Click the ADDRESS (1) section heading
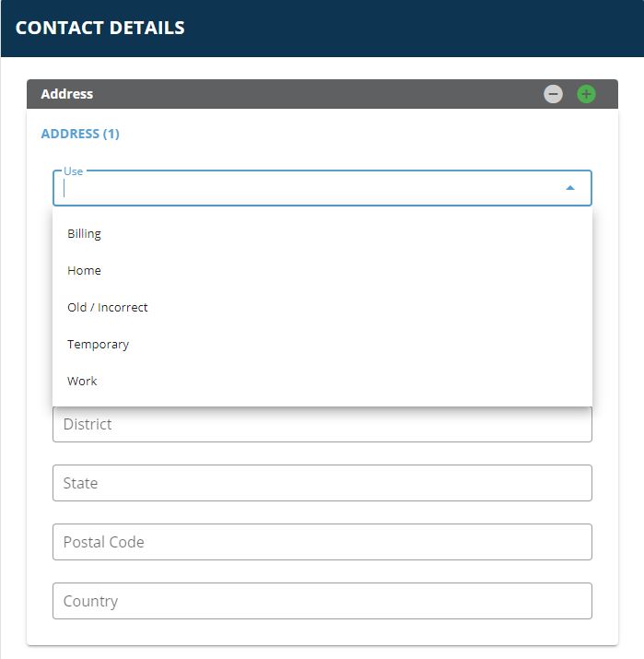This screenshot has width=644, height=659. point(80,134)
